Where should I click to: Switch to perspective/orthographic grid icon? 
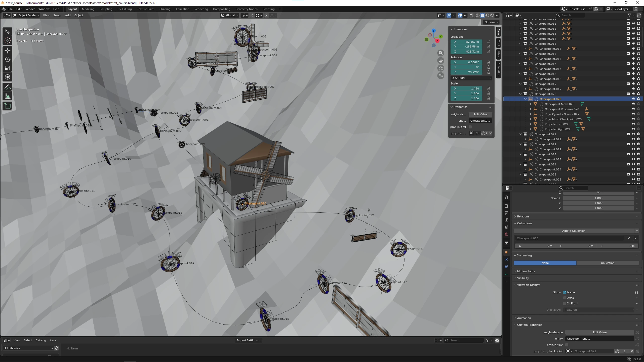pyautogui.click(x=440, y=76)
